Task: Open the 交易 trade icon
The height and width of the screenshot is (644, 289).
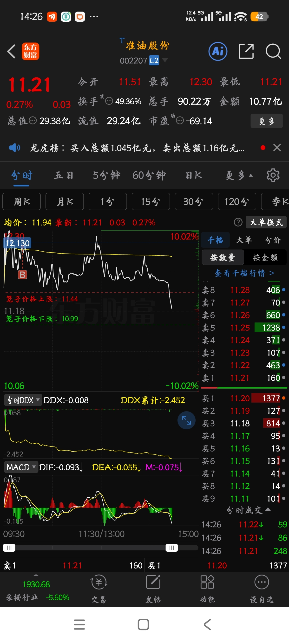Action: pyautogui.click(x=99, y=589)
